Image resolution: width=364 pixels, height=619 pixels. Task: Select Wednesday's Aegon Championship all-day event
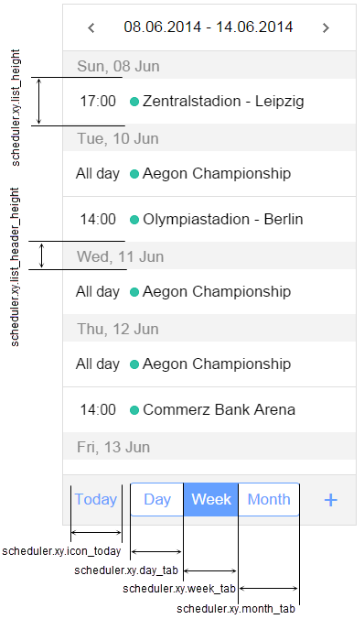[209, 292]
